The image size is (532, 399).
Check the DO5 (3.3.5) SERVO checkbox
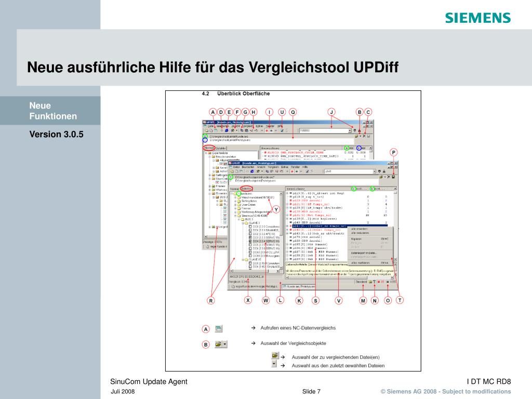250,245
